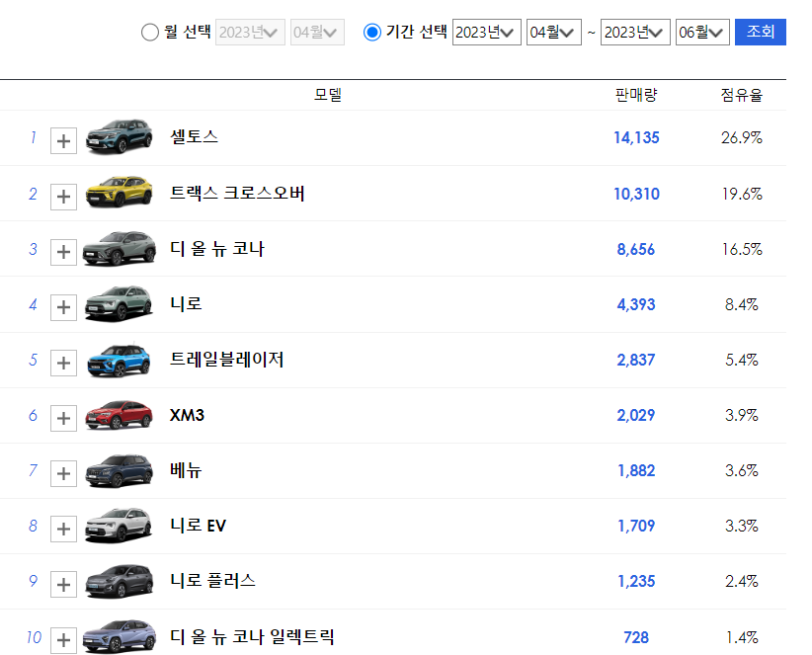Expand the 셀토스 row details
This screenshot has width=812, height=655.
click(63, 141)
